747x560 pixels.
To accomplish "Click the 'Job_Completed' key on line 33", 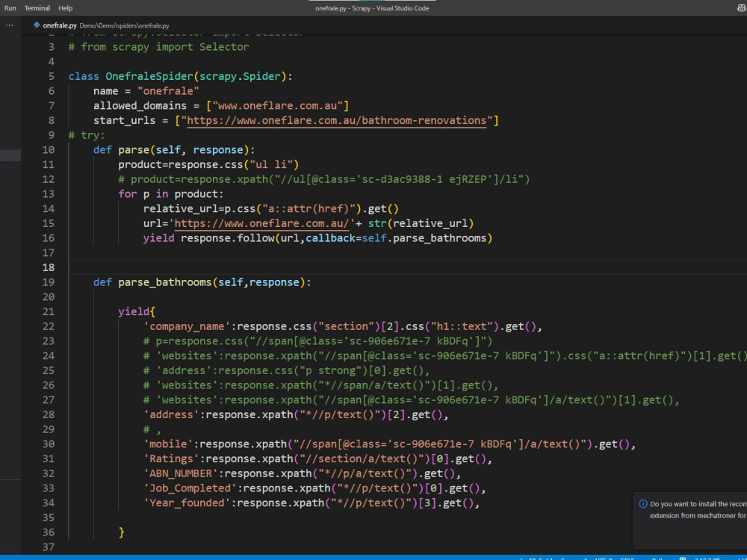I will [x=190, y=488].
